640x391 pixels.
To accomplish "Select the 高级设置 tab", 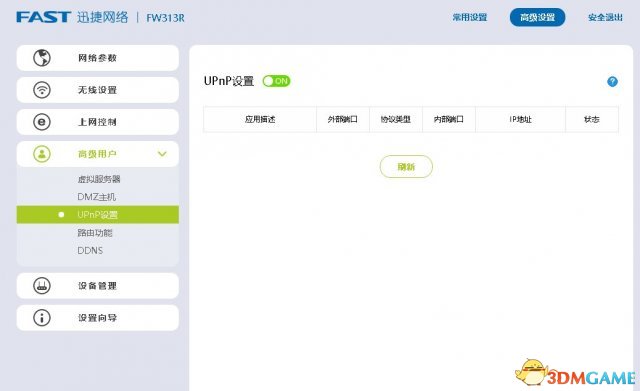I will 537,17.
